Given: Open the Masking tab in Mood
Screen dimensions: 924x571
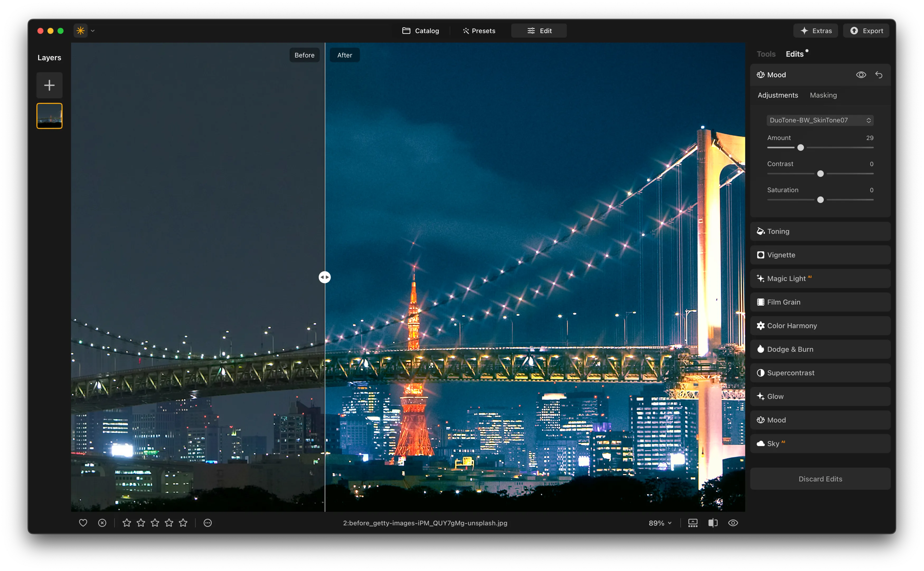Looking at the screenshot, I should pos(823,95).
